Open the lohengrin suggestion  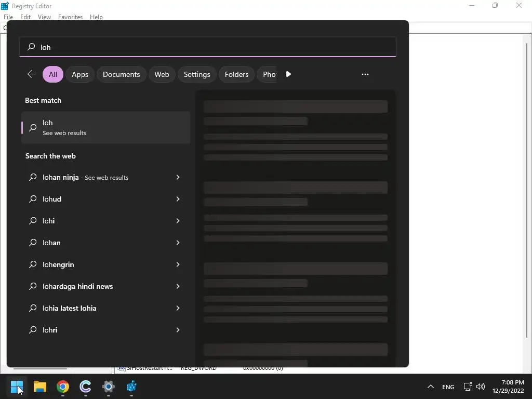tap(106, 264)
